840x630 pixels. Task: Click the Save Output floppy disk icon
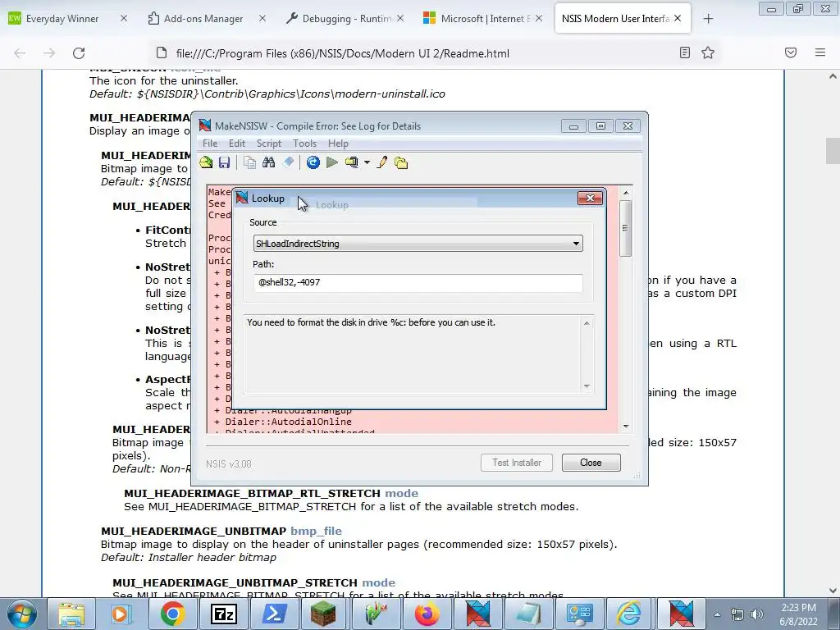pyautogui.click(x=224, y=162)
